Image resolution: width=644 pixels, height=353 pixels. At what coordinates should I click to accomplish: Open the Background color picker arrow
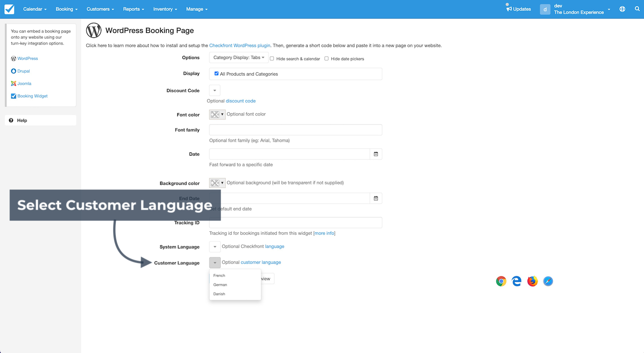click(222, 183)
